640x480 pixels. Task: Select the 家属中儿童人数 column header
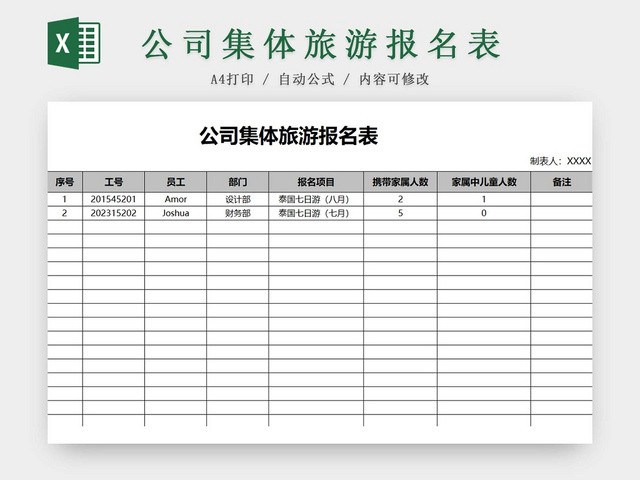click(484, 182)
